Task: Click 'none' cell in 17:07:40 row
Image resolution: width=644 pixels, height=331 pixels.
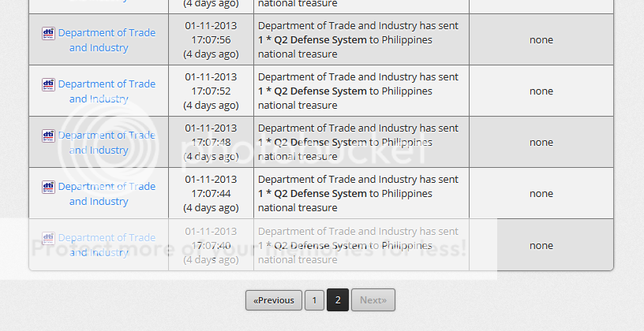Action: click(541, 245)
